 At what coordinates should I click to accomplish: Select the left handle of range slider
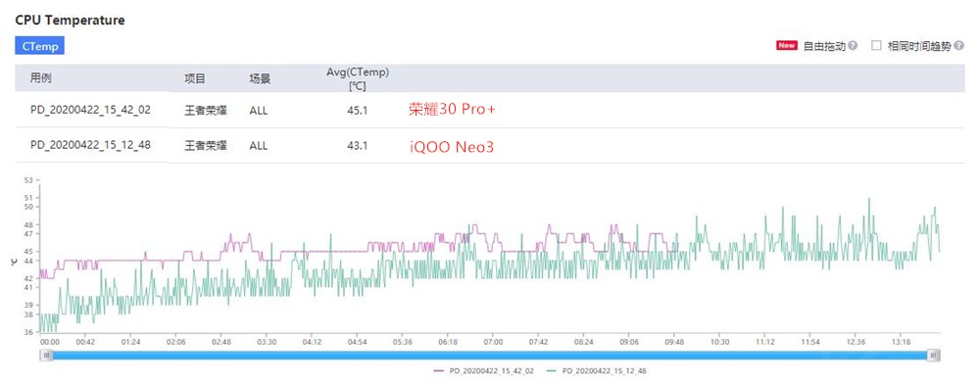click(x=46, y=356)
